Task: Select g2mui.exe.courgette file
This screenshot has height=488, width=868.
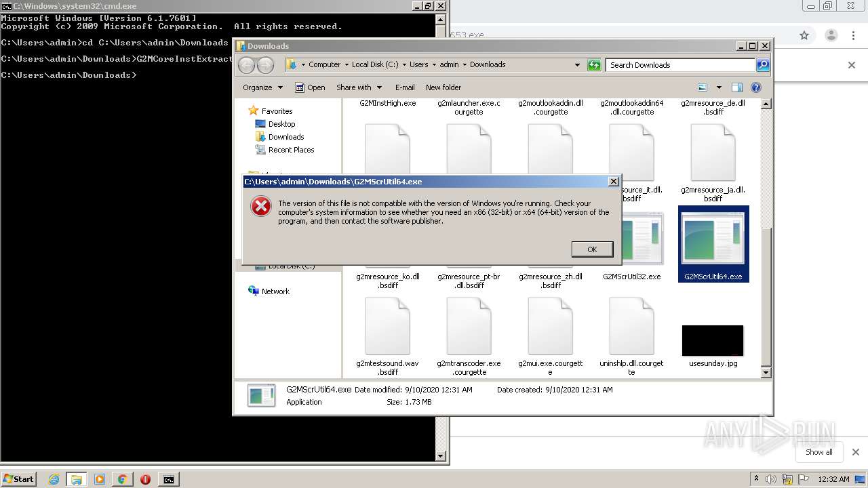Action: pos(550,337)
